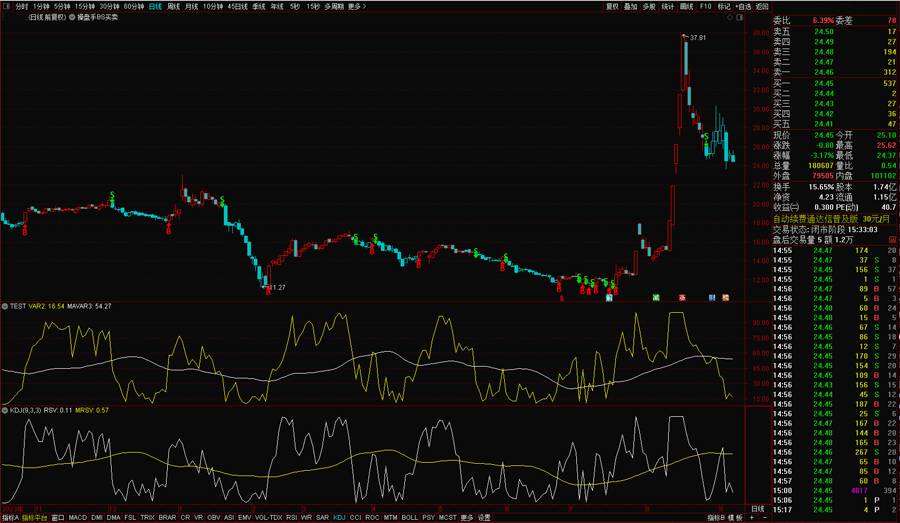Viewport: 900px width, 523px height.
Task: Switch to the 周线 weekly period tab
Action: coord(174,6)
